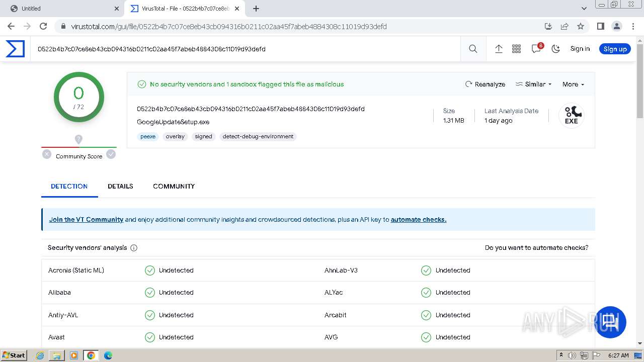Viewport: 644px width, 362px height.
Task: Open Internet Explorer from taskbar
Action: coord(40,355)
